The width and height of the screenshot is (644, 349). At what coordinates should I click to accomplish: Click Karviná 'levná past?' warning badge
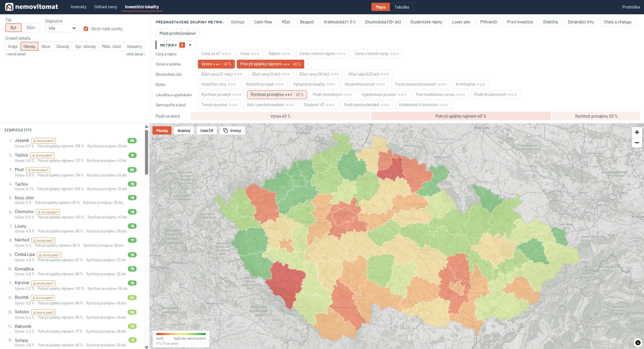[43, 283]
